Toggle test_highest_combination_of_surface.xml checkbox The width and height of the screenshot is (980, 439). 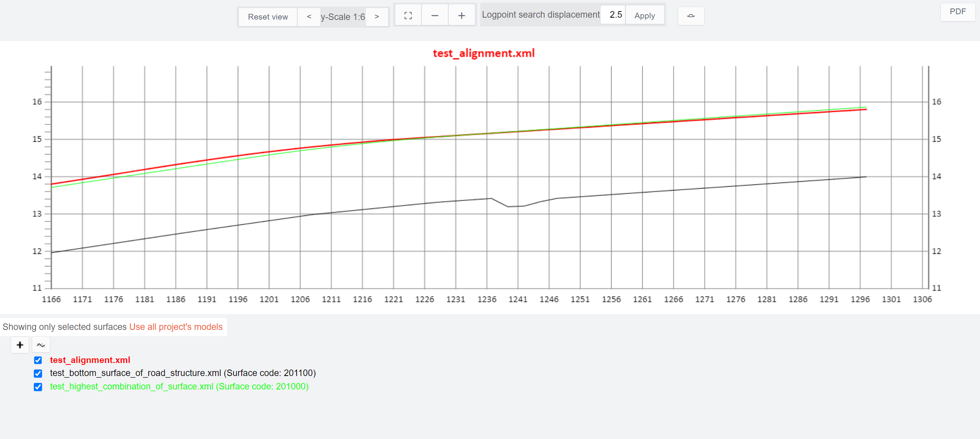[38, 387]
